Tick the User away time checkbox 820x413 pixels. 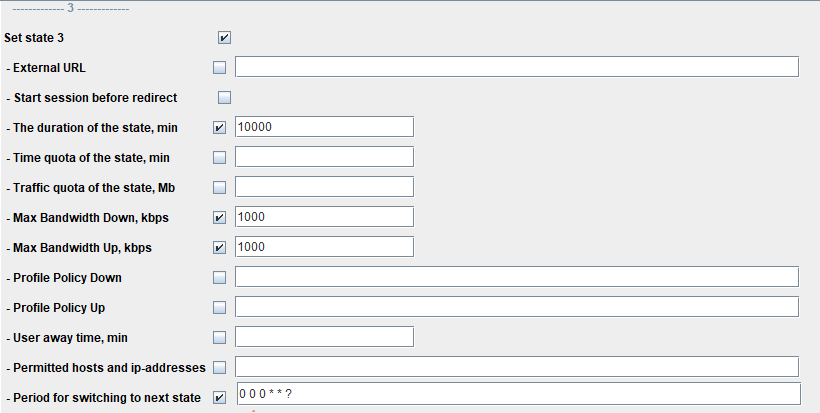coord(220,337)
